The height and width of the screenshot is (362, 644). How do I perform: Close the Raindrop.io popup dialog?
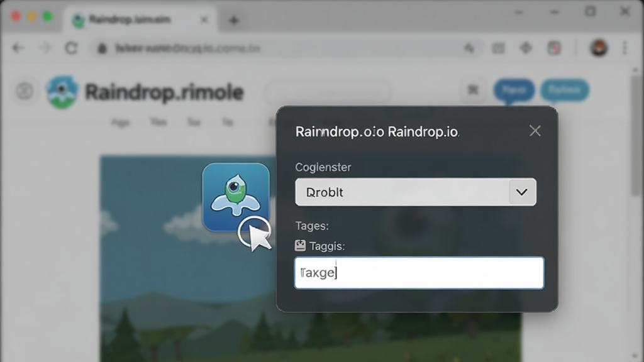pos(535,131)
